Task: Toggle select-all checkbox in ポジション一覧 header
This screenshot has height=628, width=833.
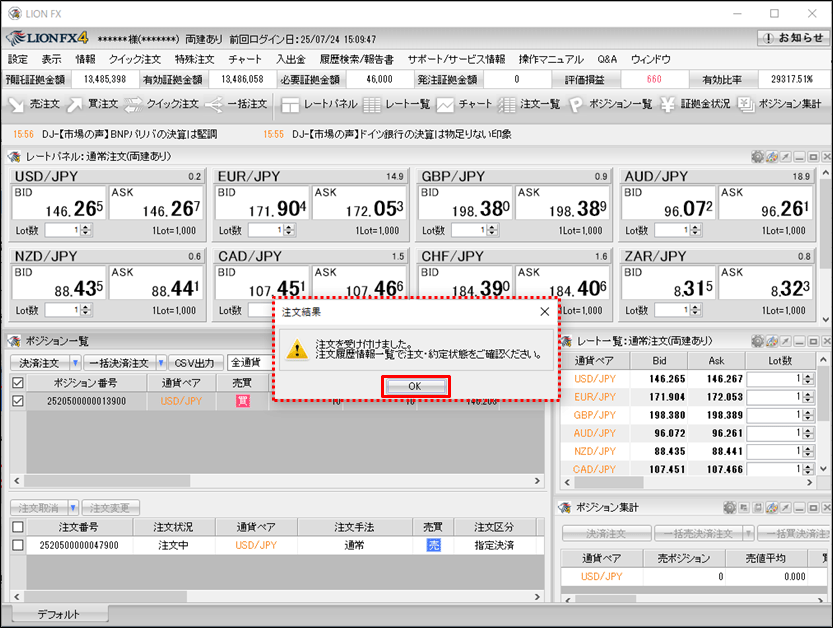Action: tap(17, 382)
